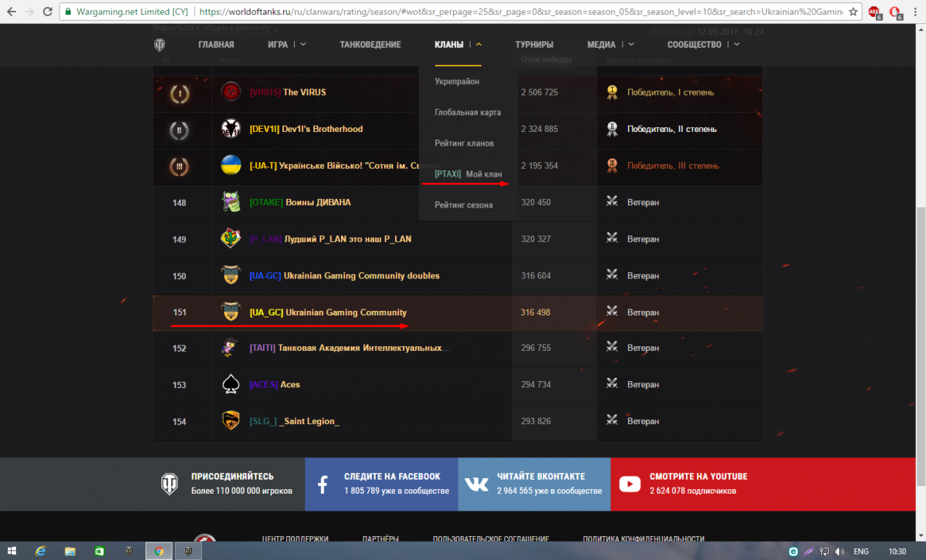This screenshot has height=560, width=926.
Task: Click the Ветеран crossed swords icon in row 148
Action: pos(612,202)
